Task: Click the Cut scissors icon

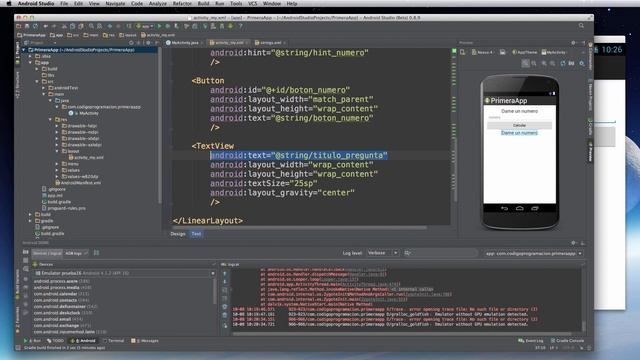Action: [x=64, y=26]
